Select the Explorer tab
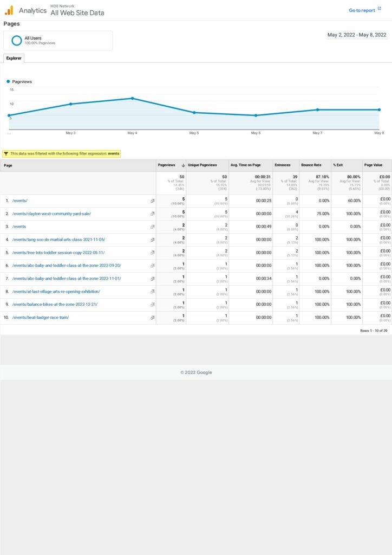Screen dimensions: 392x555 14,58
